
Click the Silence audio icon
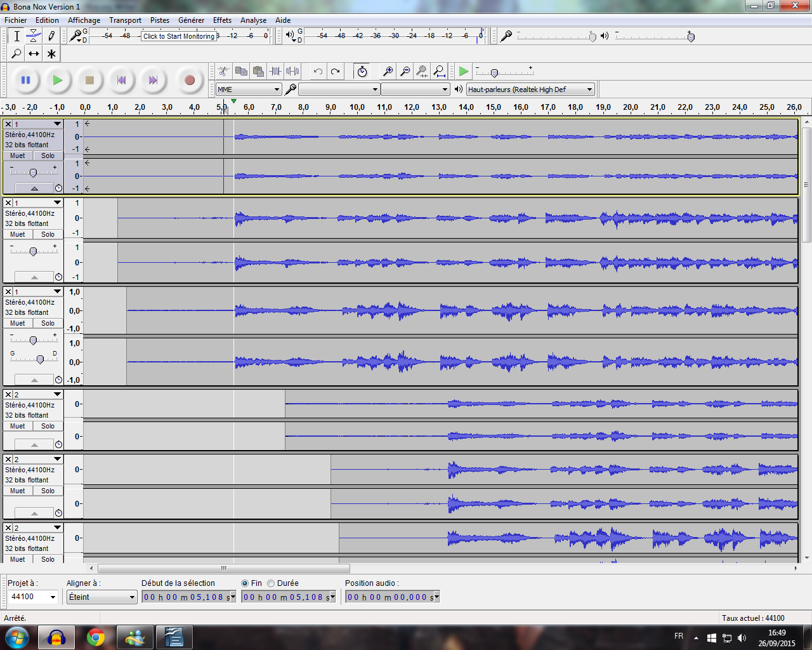292,71
